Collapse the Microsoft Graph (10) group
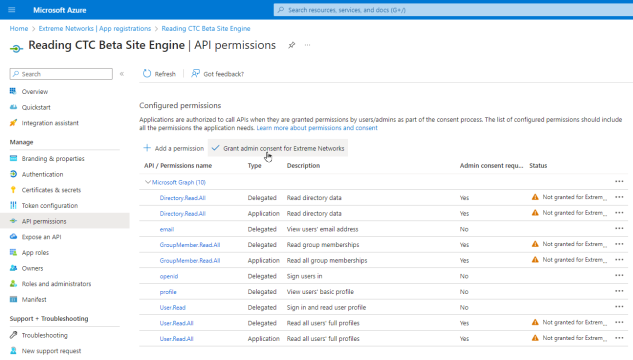The image size is (633, 360). coord(148,182)
